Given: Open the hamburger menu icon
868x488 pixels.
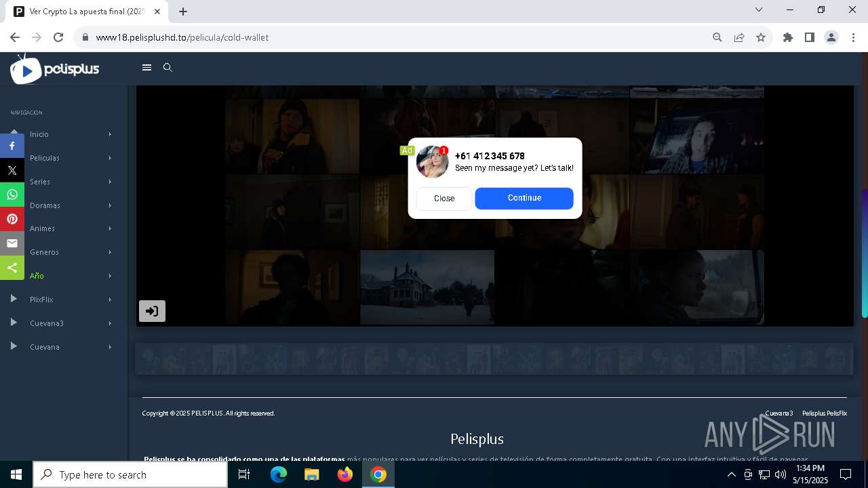Looking at the screenshot, I should pyautogui.click(x=146, y=68).
